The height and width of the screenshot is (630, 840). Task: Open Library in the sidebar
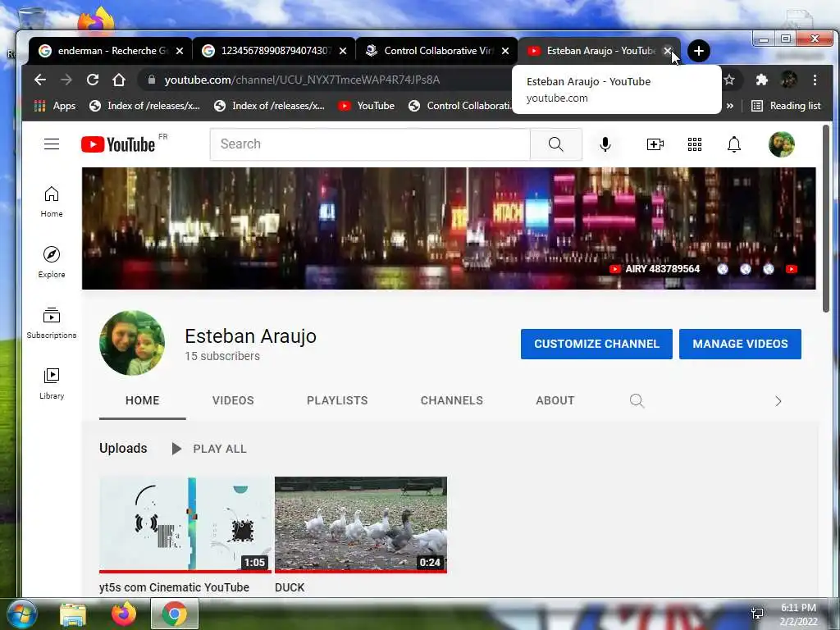pyautogui.click(x=52, y=384)
